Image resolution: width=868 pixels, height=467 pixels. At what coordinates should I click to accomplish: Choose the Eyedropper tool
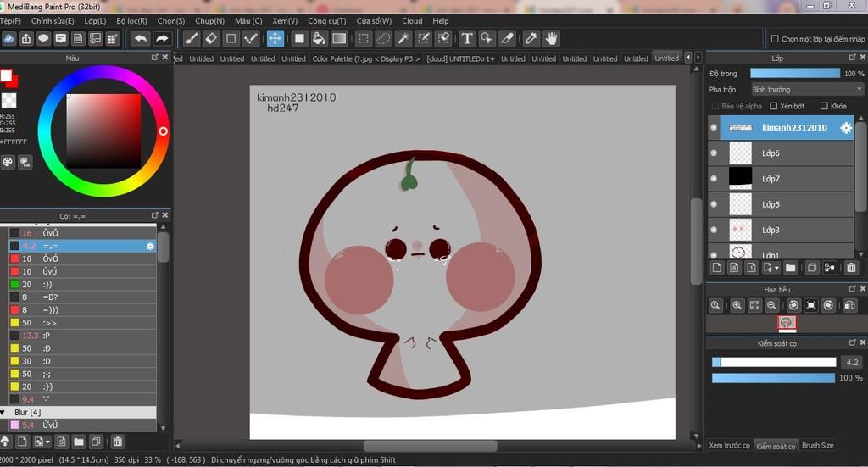tap(531, 39)
